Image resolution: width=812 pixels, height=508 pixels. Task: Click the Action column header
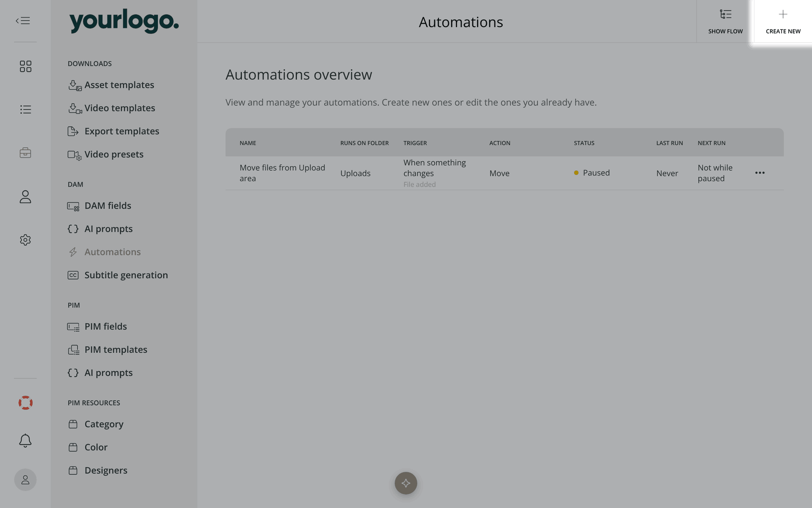[500, 143]
